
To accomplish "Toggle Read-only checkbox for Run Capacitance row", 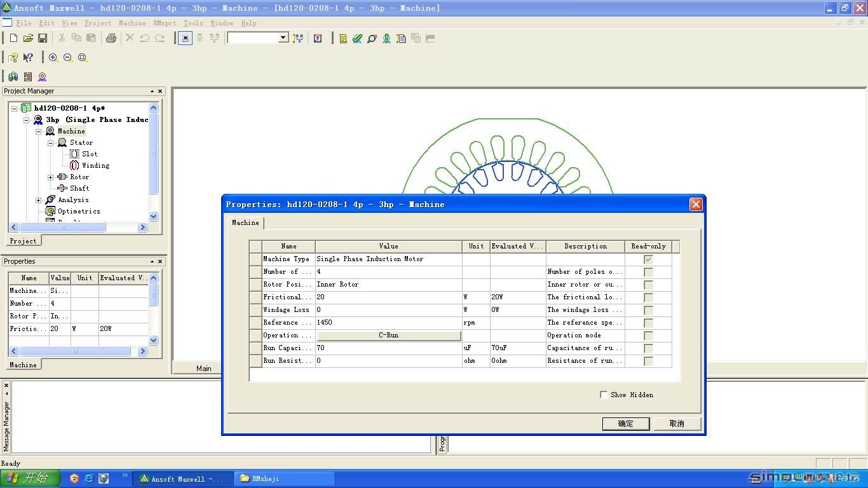I will (648, 348).
